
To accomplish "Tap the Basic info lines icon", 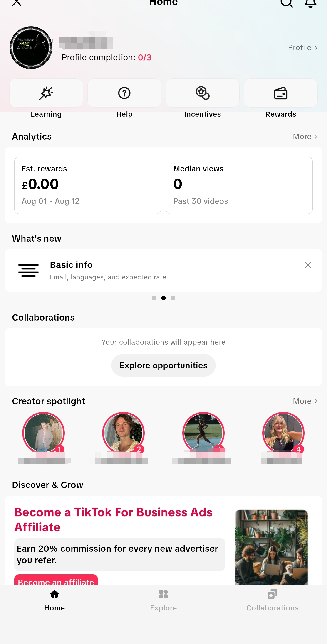I will pos(28,270).
